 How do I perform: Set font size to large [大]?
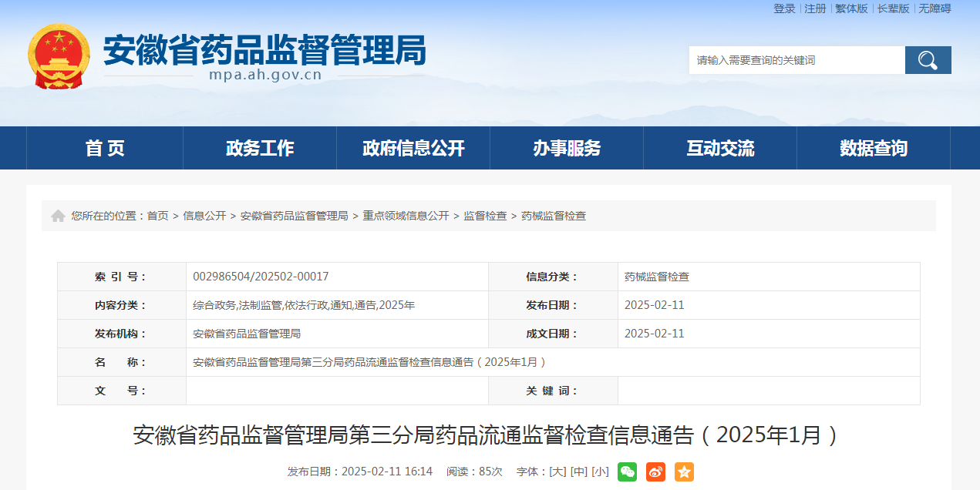pyautogui.click(x=557, y=472)
